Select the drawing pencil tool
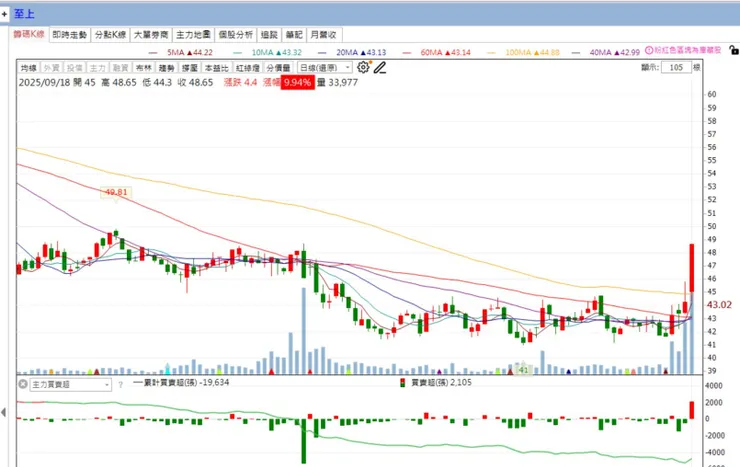This screenshot has height=467, width=740. [380, 68]
